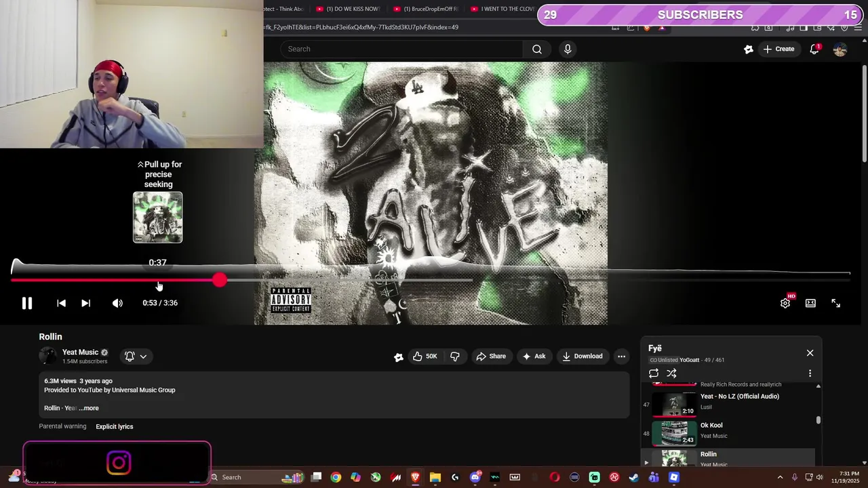The width and height of the screenshot is (868, 488).
Task: Open Xbox app from taskbar
Action: [x=376, y=477]
